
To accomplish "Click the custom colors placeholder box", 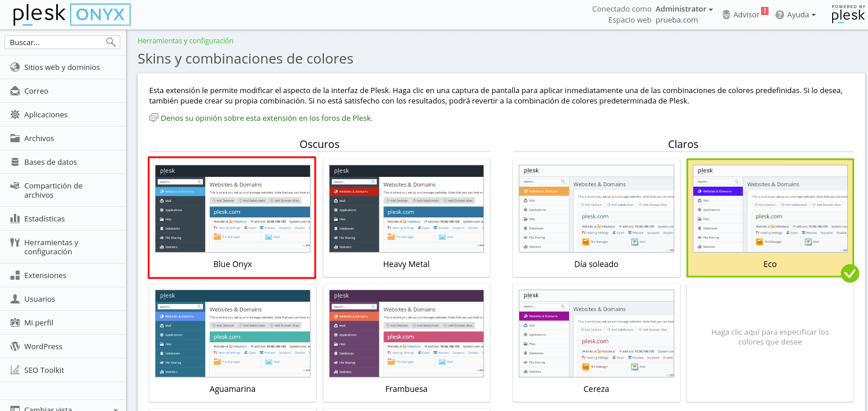I will click(x=770, y=343).
